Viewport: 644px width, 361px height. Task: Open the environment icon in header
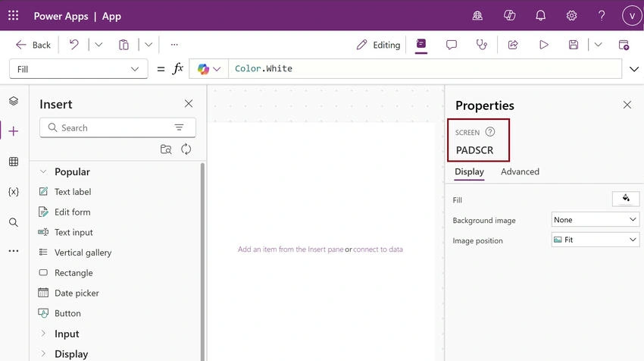[x=477, y=16]
